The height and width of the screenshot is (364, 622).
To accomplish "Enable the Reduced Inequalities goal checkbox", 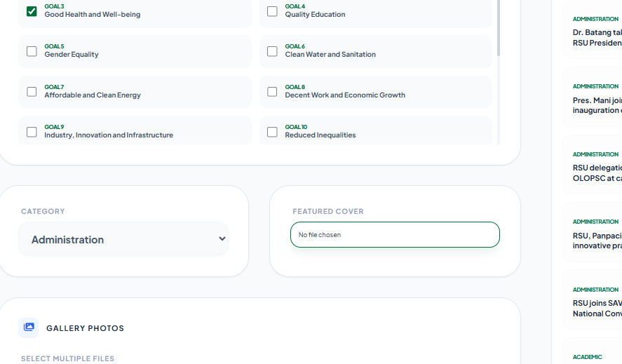I will tap(272, 132).
